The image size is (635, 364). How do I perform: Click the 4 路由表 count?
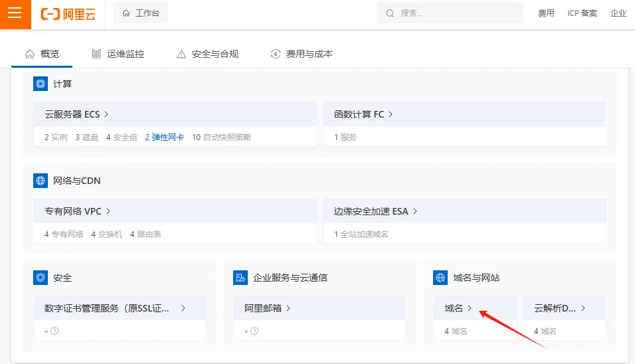[x=145, y=234]
